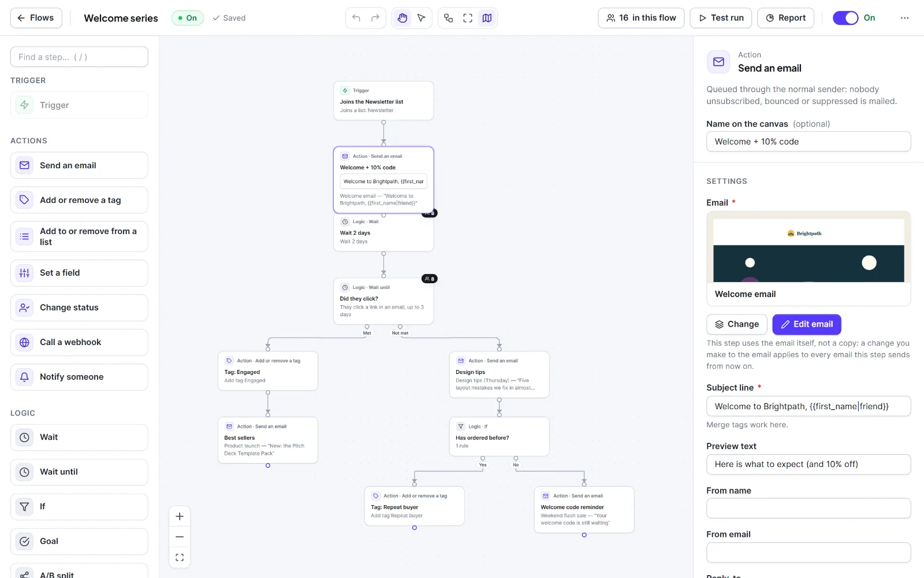Start a Test run
The height and width of the screenshot is (578, 924).
[721, 18]
